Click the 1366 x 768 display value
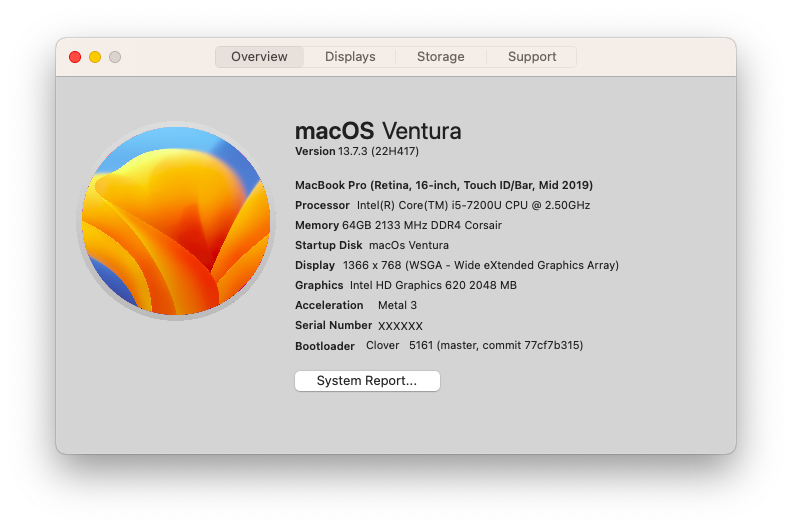This screenshot has height=528, width=792. (480, 265)
